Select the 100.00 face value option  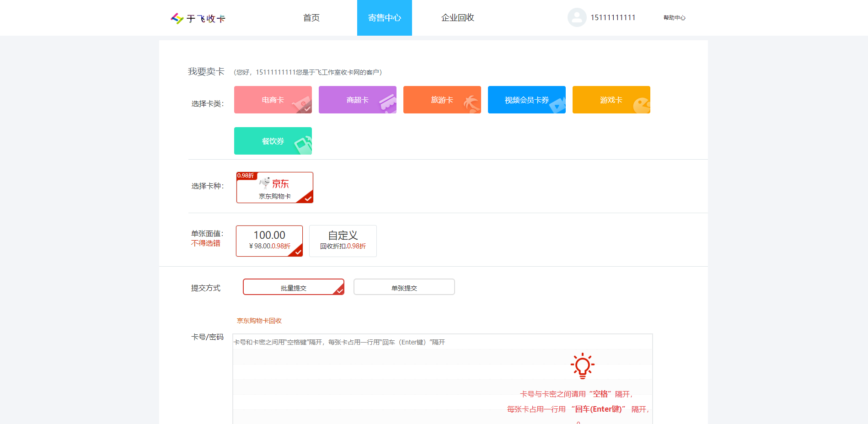click(x=269, y=241)
